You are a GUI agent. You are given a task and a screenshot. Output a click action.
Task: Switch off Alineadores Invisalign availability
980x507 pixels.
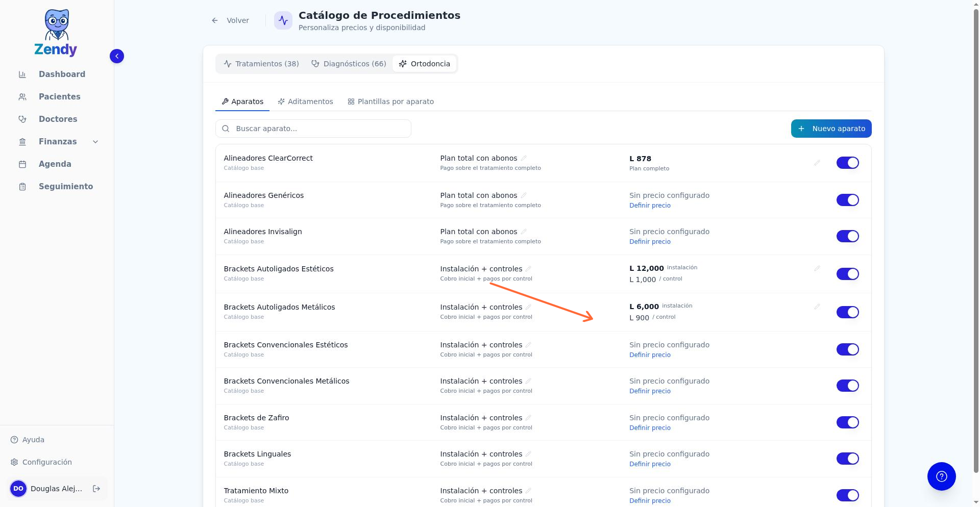[847, 236]
